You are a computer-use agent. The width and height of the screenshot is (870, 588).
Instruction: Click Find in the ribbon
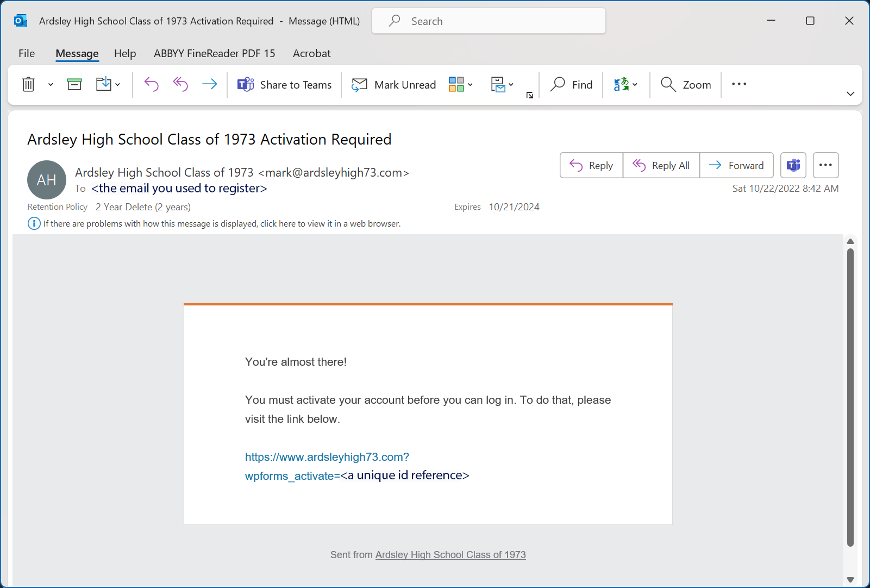coord(571,85)
